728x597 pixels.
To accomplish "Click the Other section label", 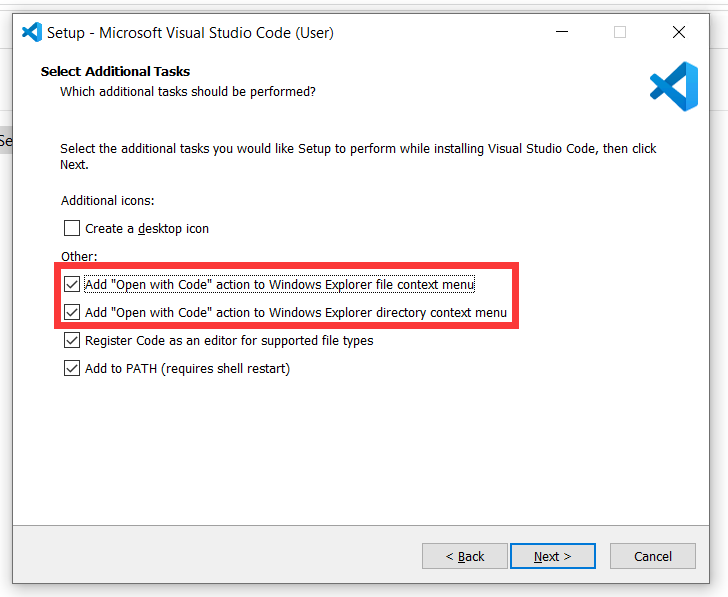I will pos(79,256).
